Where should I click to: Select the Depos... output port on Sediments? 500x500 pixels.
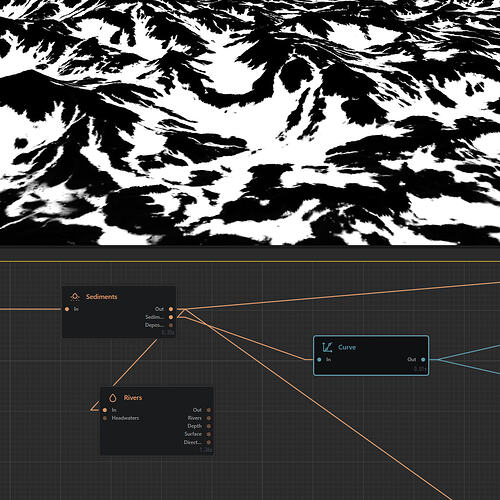pyautogui.click(x=171, y=325)
